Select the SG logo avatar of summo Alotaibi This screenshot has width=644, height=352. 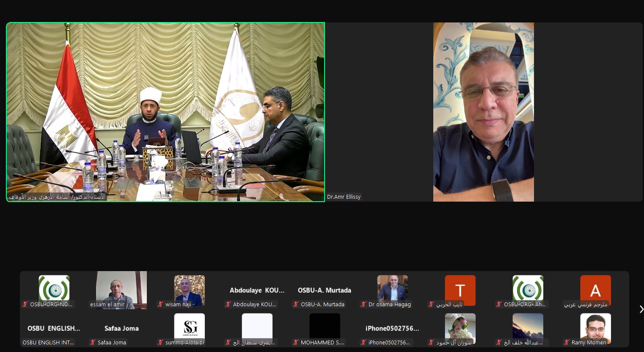click(189, 327)
